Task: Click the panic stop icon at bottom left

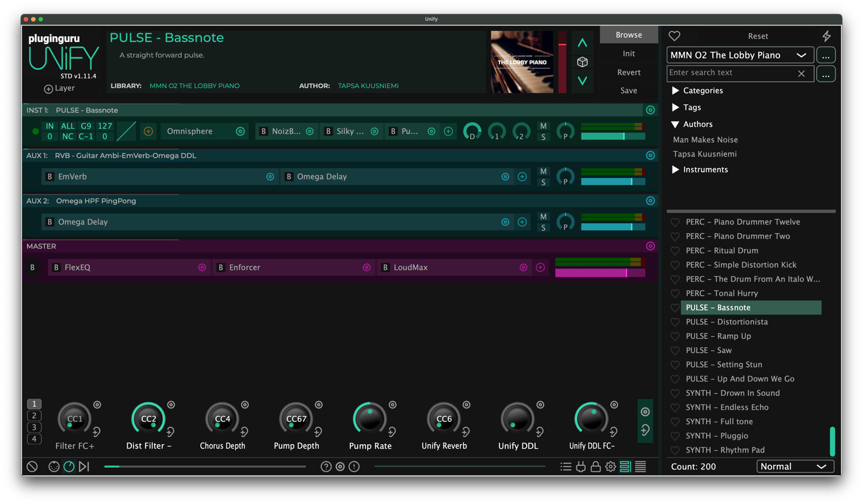Action: coord(32,467)
